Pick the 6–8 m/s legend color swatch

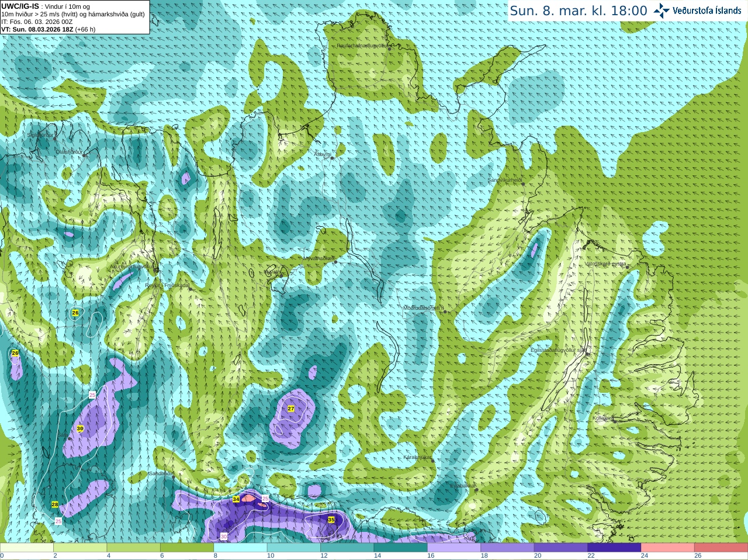click(187, 548)
